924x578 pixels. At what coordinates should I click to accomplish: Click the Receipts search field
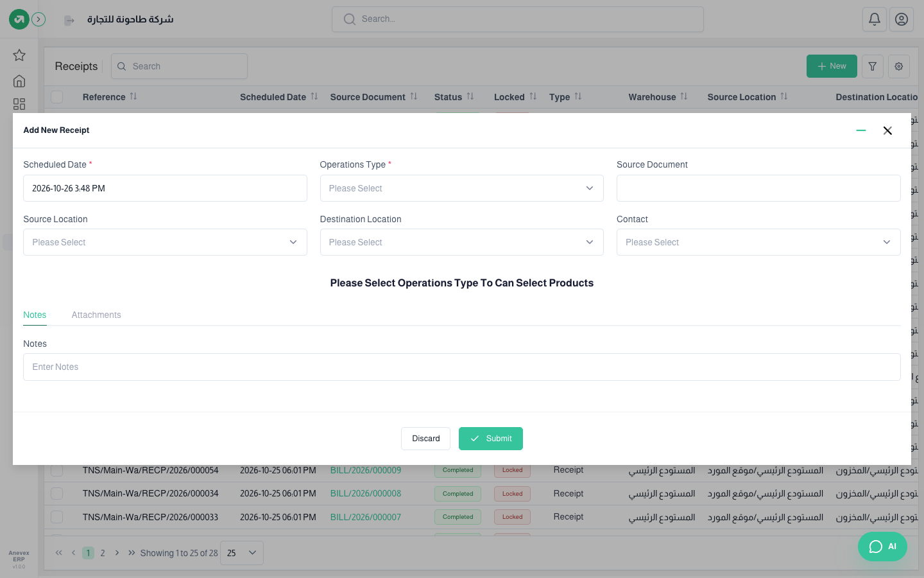click(x=179, y=66)
